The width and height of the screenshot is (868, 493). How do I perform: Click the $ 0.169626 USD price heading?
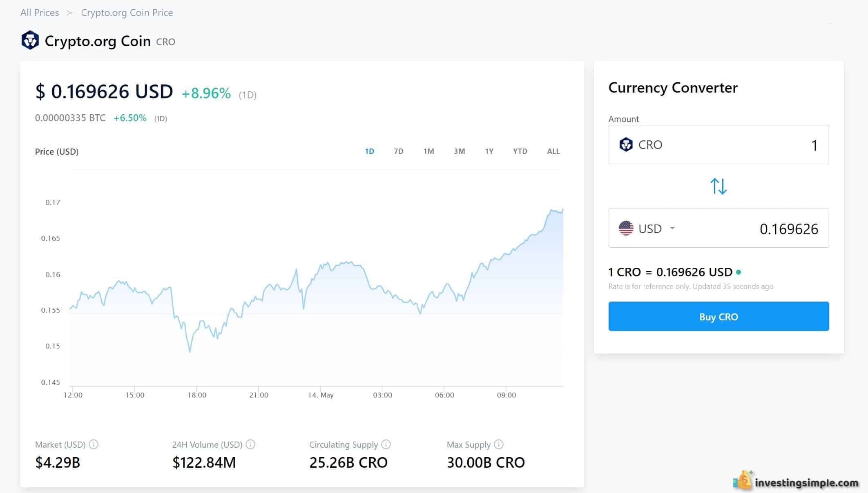point(104,91)
